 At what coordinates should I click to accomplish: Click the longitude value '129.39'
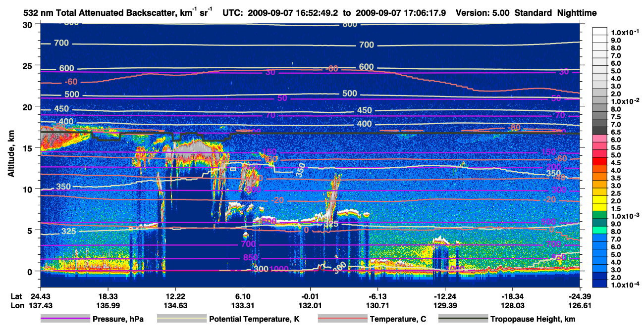(445, 305)
